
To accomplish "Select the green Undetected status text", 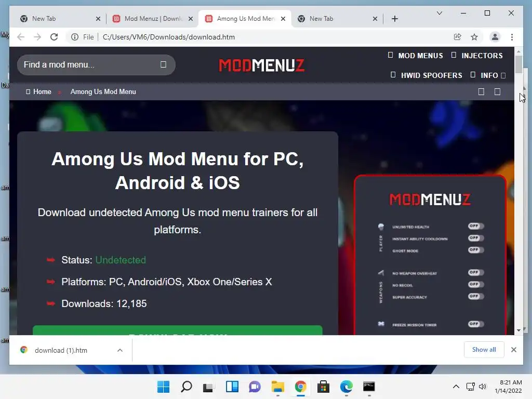I will point(121,260).
